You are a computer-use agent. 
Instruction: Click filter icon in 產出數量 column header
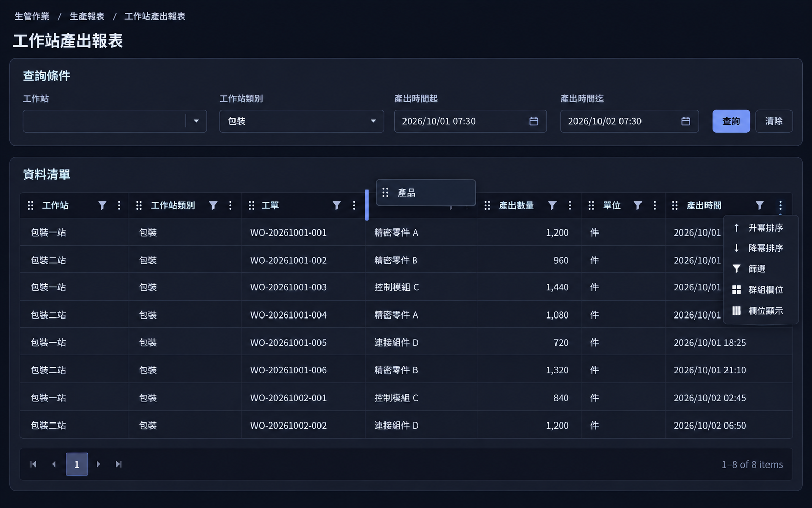point(552,205)
